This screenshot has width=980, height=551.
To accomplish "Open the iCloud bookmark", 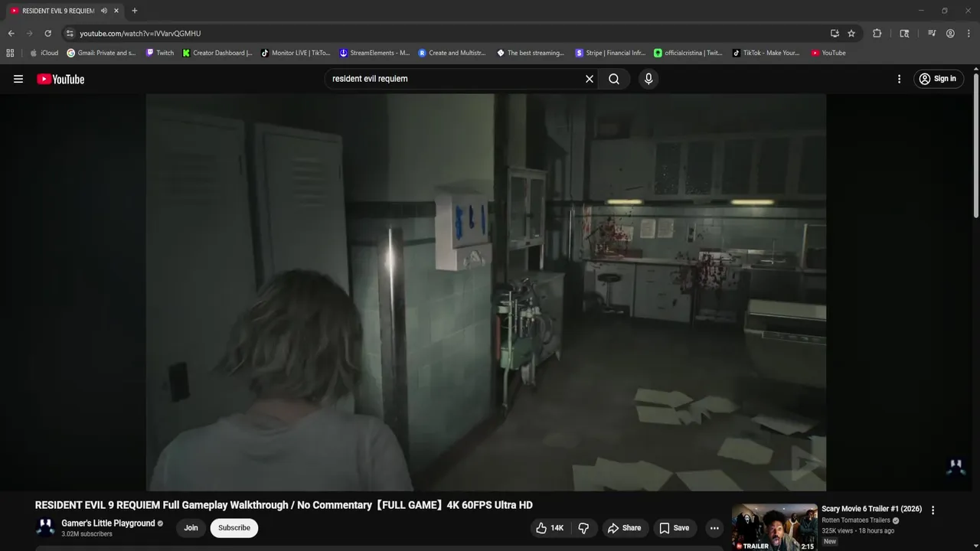I will coord(44,53).
